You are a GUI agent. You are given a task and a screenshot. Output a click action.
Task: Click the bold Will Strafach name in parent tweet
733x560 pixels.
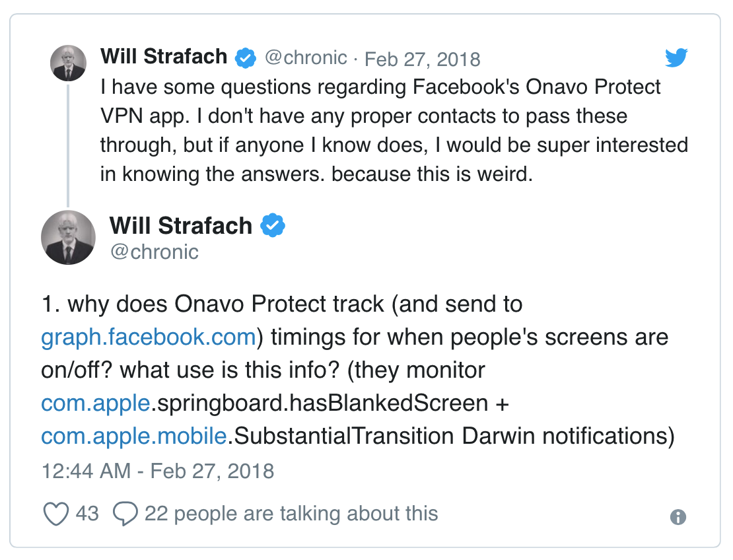tap(164, 57)
